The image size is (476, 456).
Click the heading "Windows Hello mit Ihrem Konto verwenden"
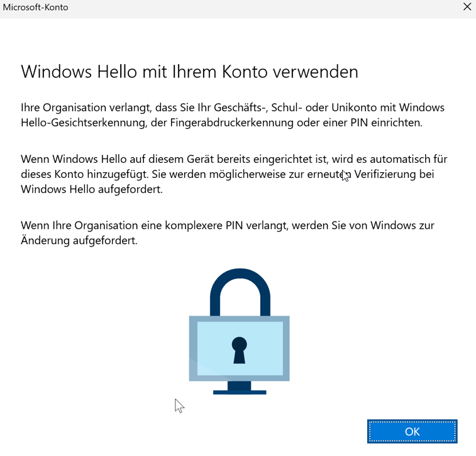[189, 72]
